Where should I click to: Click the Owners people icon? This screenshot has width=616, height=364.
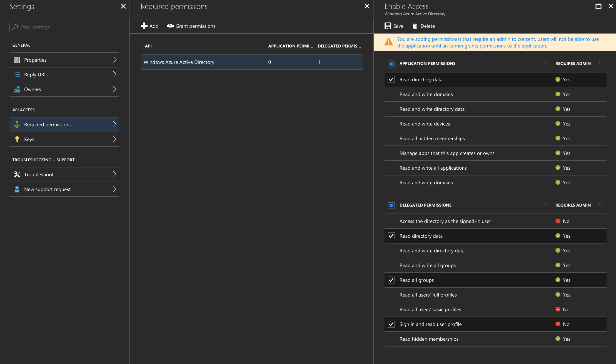point(17,89)
